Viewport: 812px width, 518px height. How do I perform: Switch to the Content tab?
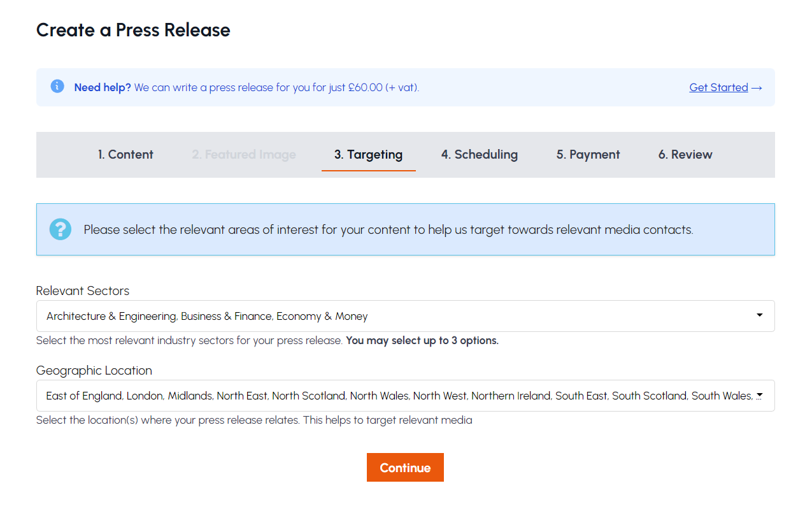pos(125,154)
